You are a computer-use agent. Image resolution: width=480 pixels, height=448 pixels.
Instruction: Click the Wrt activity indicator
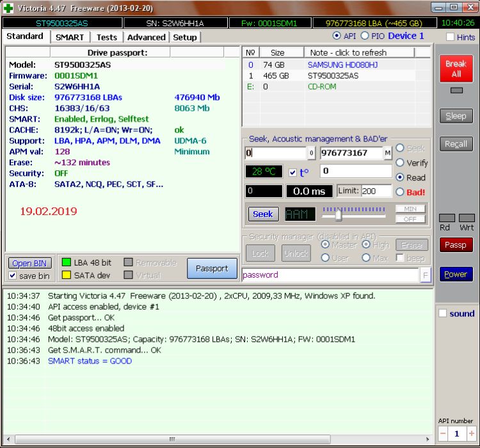tap(467, 218)
